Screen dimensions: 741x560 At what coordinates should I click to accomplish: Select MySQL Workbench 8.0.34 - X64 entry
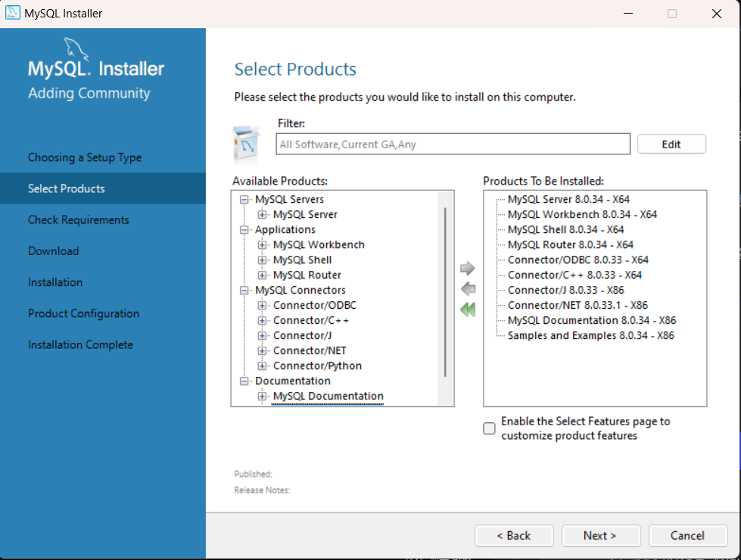[x=582, y=215]
